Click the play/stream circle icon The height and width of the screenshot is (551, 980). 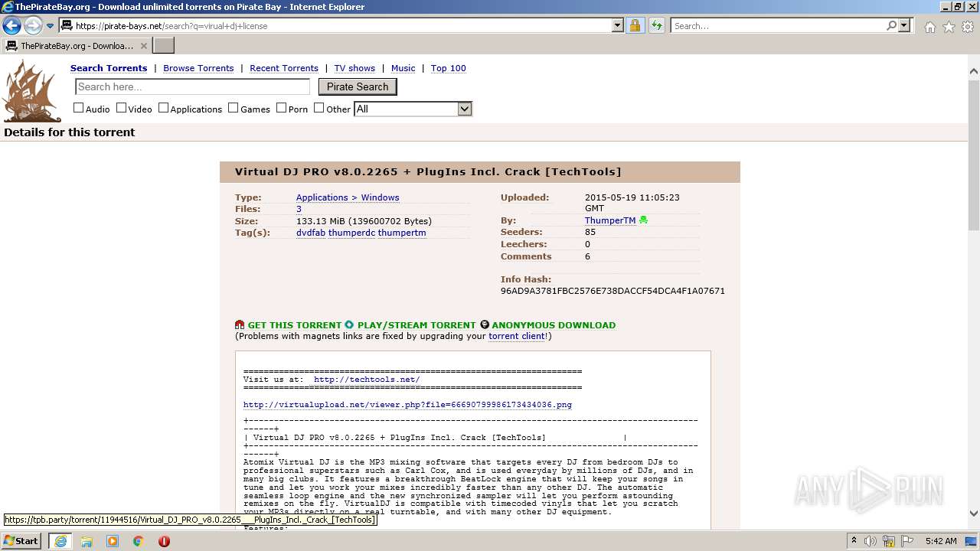[x=349, y=325]
